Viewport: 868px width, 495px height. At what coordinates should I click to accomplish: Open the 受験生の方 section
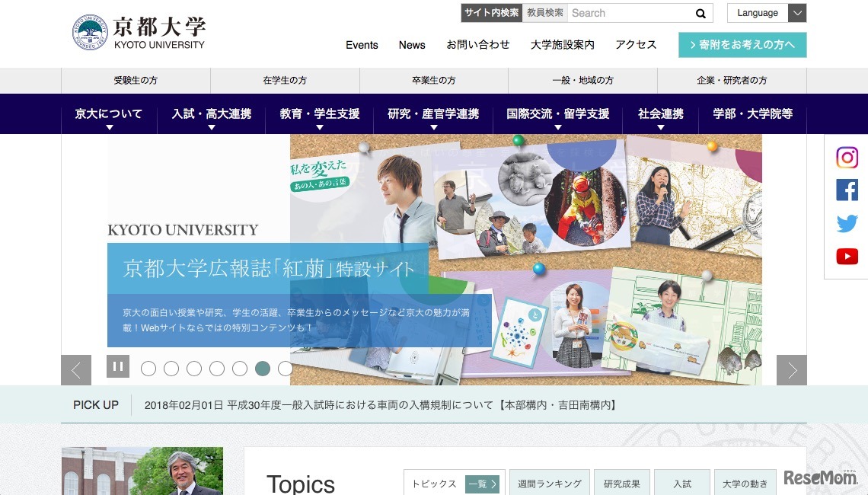(136, 80)
